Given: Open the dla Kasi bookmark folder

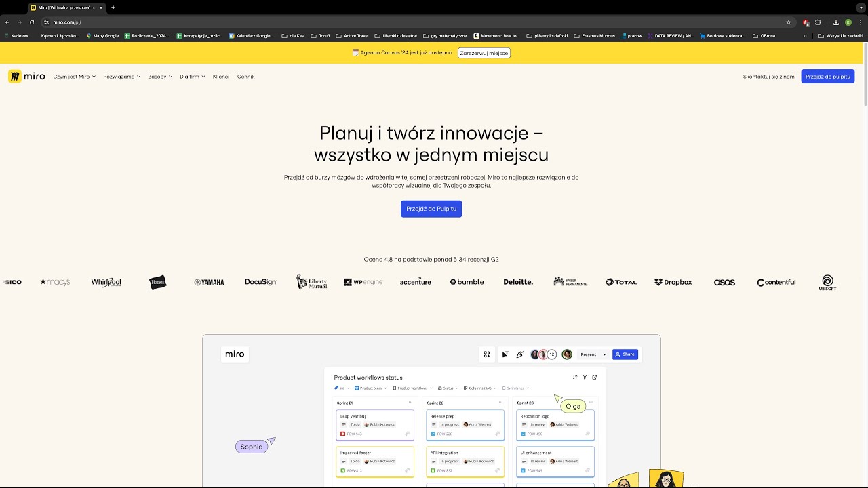Looking at the screenshot, I should click(x=293, y=36).
